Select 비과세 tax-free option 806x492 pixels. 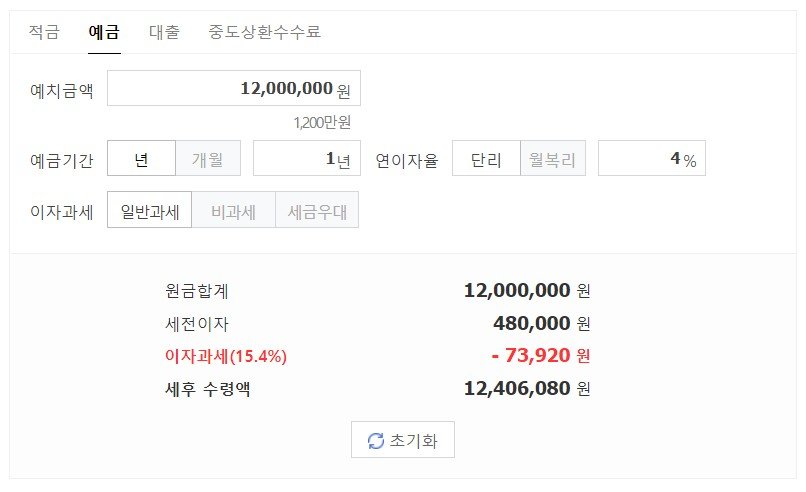(x=234, y=210)
